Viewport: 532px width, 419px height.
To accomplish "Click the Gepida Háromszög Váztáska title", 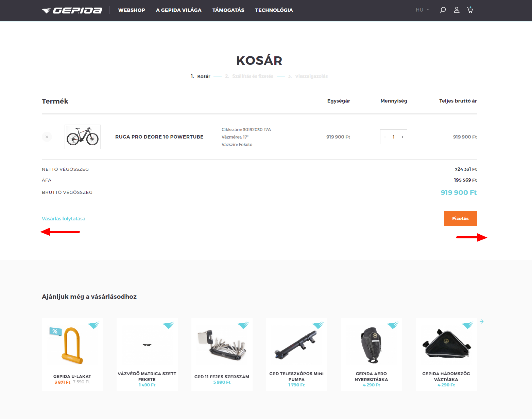I will pos(446,377).
